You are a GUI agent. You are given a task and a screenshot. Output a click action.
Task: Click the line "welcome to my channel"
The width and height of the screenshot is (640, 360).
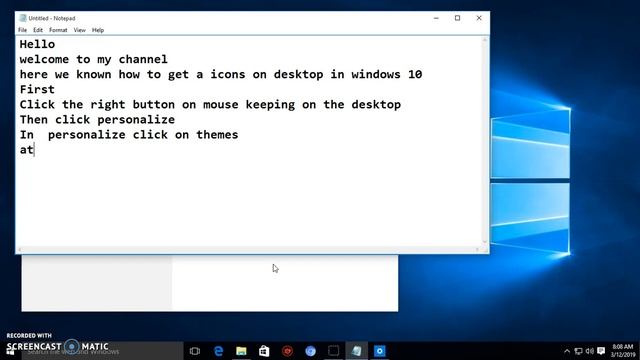[93, 60]
